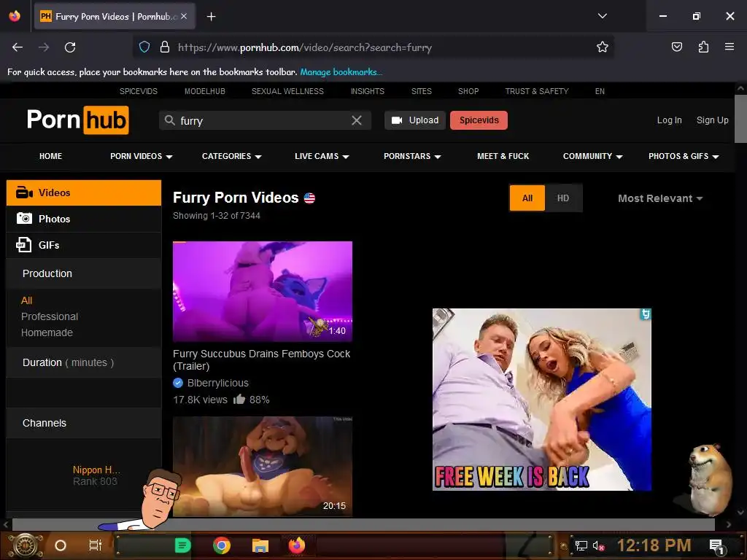Go back using the browser back arrow
This screenshot has width=747, height=560.
(x=18, y=47)
